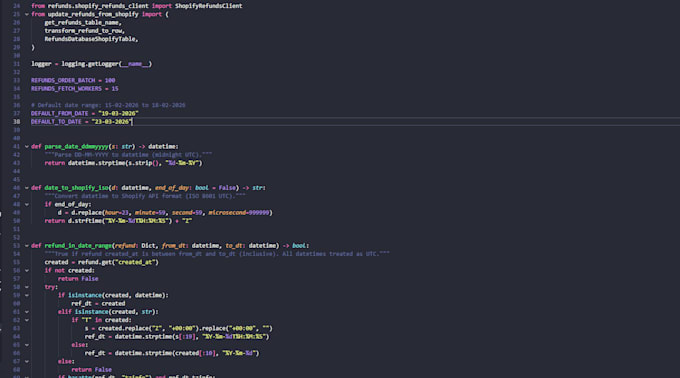Click line number 52 in the gutter

[16, 238]
